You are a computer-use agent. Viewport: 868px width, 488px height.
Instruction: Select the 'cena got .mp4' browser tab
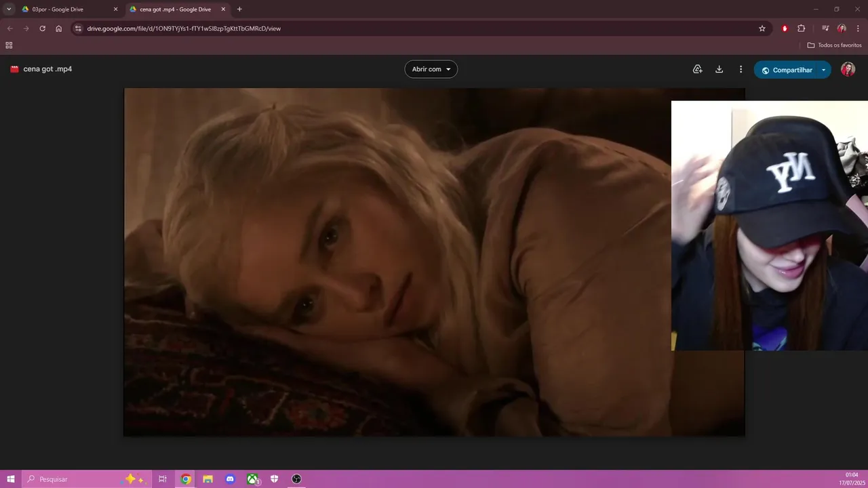176,9
